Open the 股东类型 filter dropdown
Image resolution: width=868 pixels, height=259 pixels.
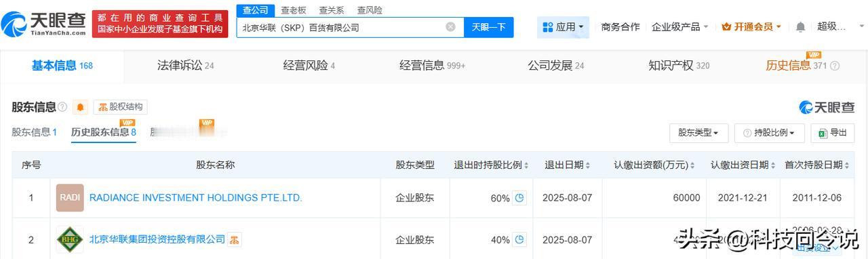click(x=698, y=133)
